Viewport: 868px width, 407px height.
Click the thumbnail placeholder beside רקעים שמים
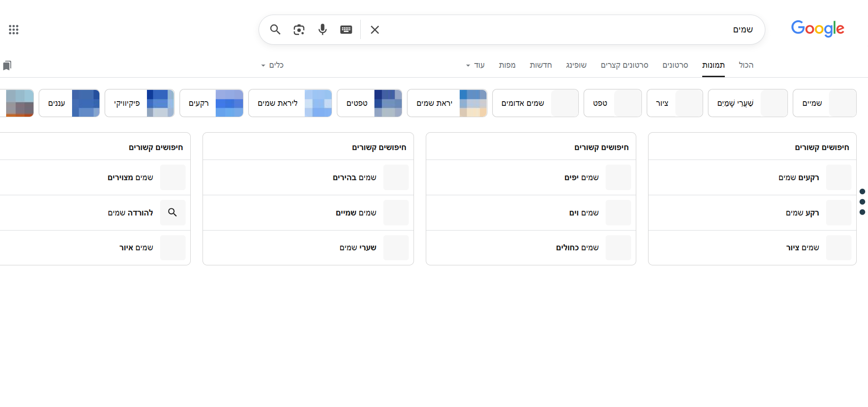tap(839, 177)
